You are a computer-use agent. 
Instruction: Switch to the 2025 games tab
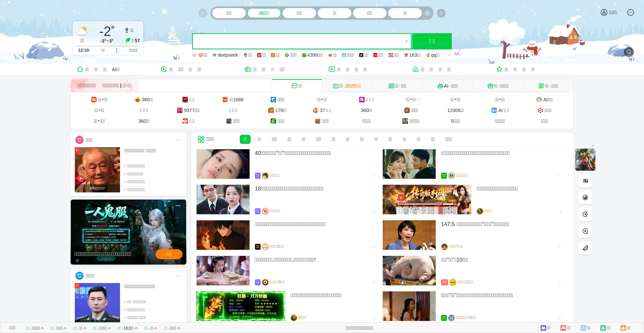[x=347, y=86]
